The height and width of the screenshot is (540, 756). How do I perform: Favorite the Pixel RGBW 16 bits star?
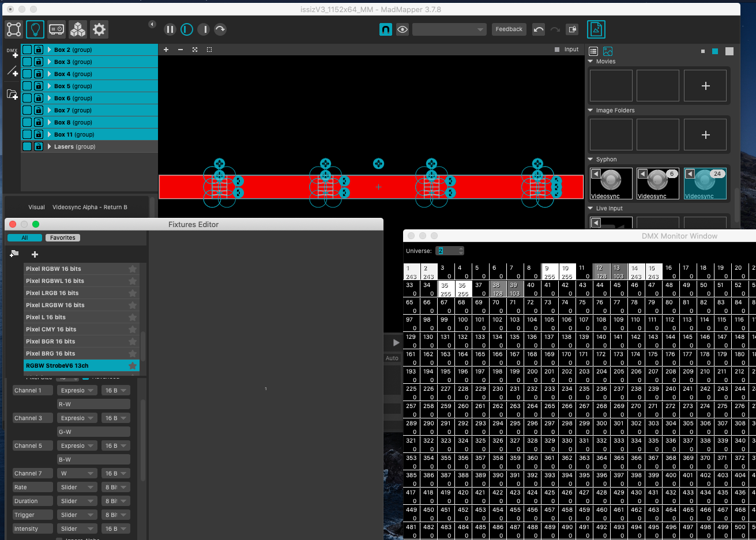pos(133,269)
